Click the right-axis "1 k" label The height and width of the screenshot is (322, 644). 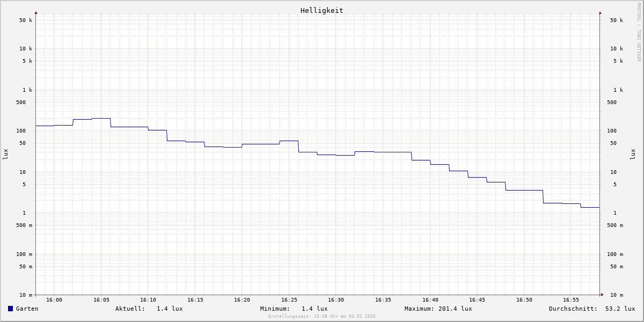tap(618, 90)
